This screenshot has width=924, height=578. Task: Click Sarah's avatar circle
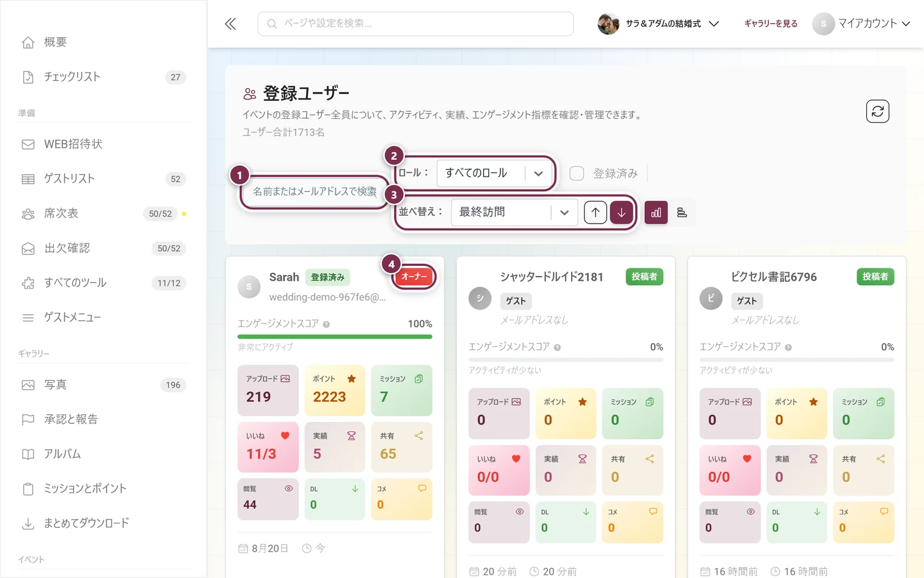pyautogui.click(x=249, y=287)
